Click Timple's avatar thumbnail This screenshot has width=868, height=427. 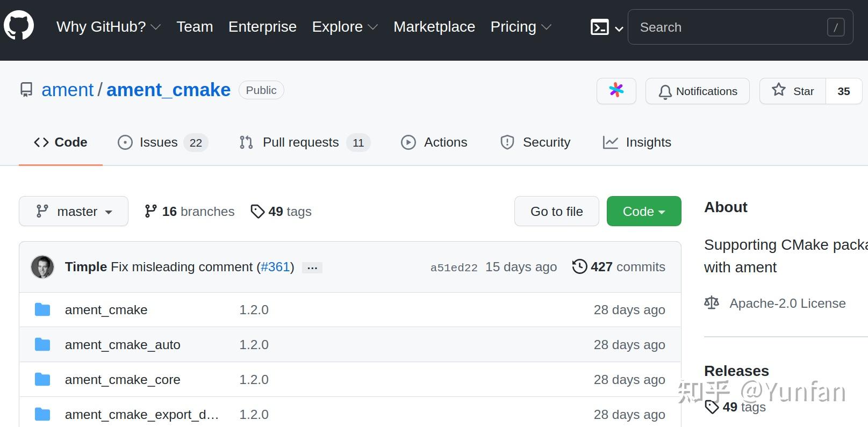click(42, 267)
